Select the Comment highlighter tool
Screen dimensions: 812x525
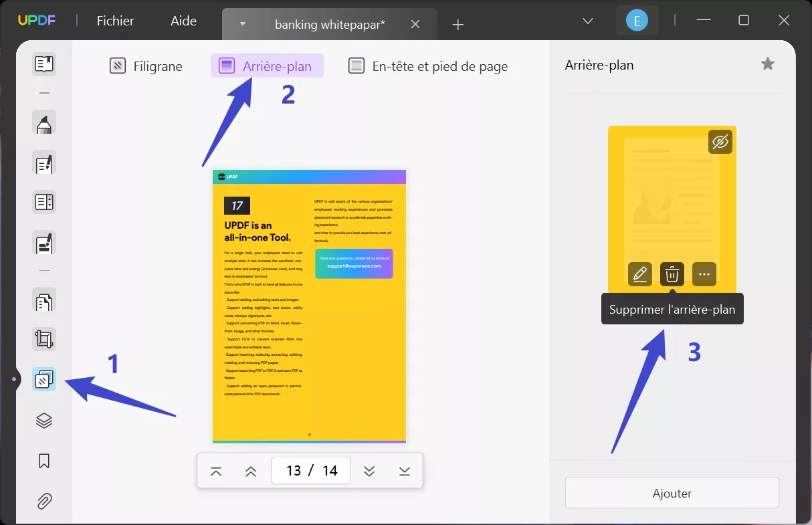[44, 123]
